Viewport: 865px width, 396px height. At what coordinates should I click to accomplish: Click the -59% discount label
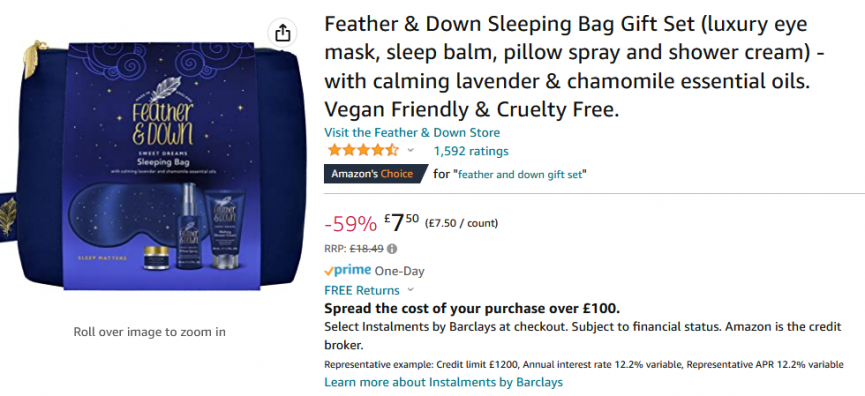pos(350,224)
